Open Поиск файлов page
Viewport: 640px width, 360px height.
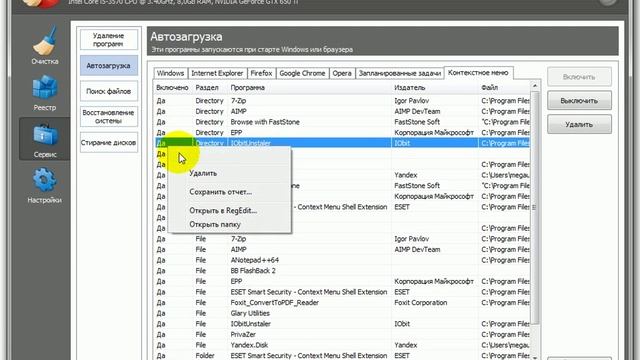click(x=109, y=91)
